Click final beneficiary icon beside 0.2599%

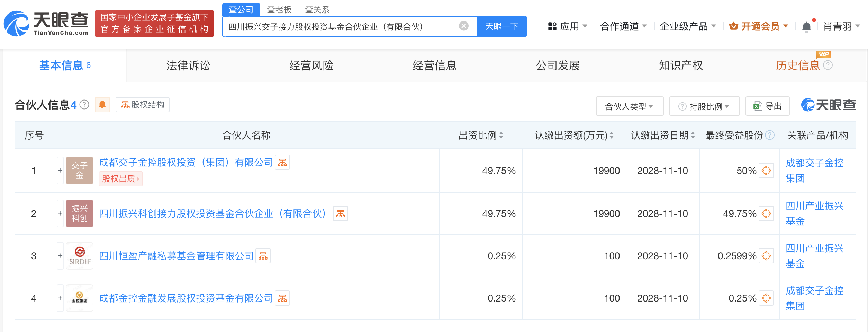[766, 256]
